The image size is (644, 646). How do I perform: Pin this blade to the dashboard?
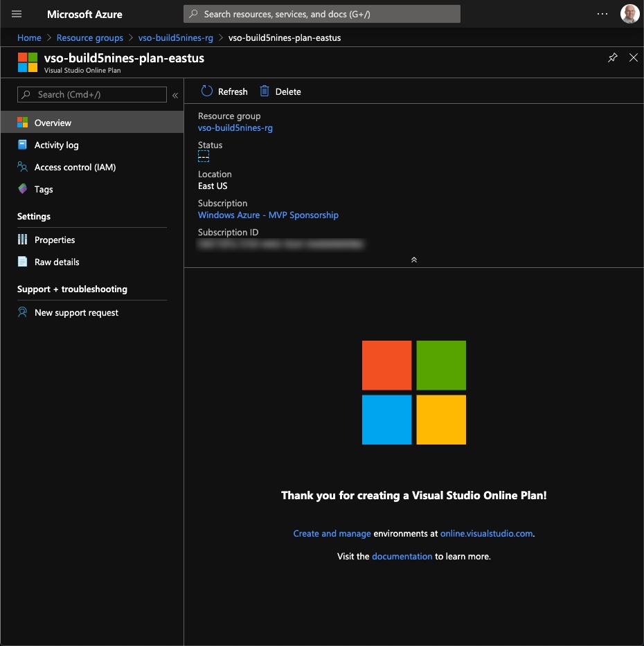tap(612, 57)
